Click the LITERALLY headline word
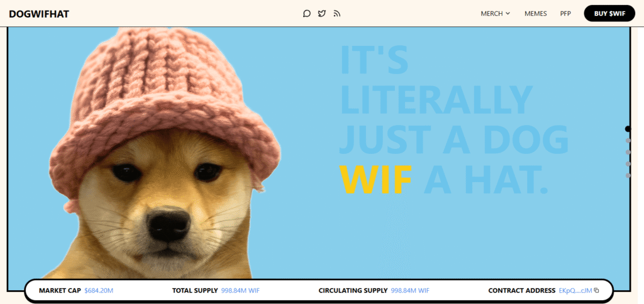Screen dimensions: 644x304 click(x=436, y=100)
